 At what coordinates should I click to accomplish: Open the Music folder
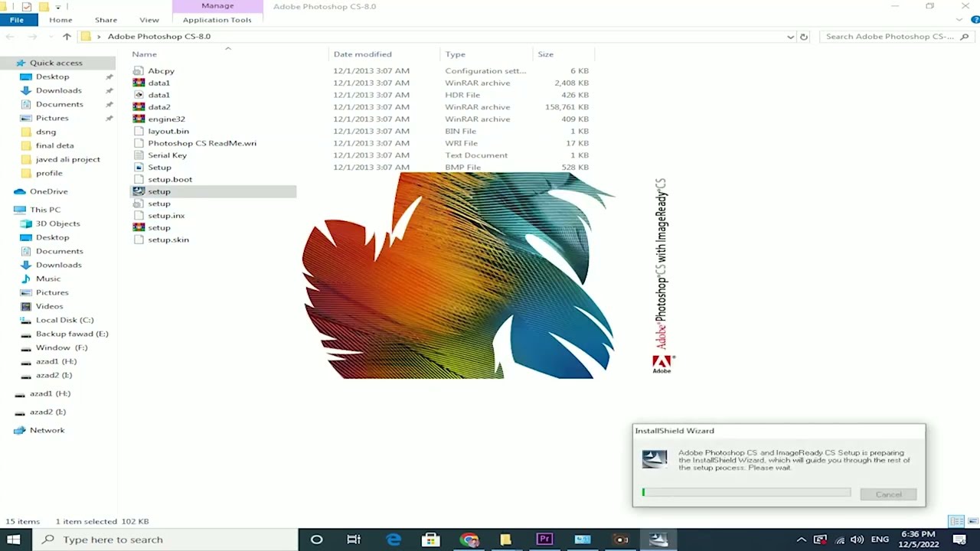click(x=47, y=279)
